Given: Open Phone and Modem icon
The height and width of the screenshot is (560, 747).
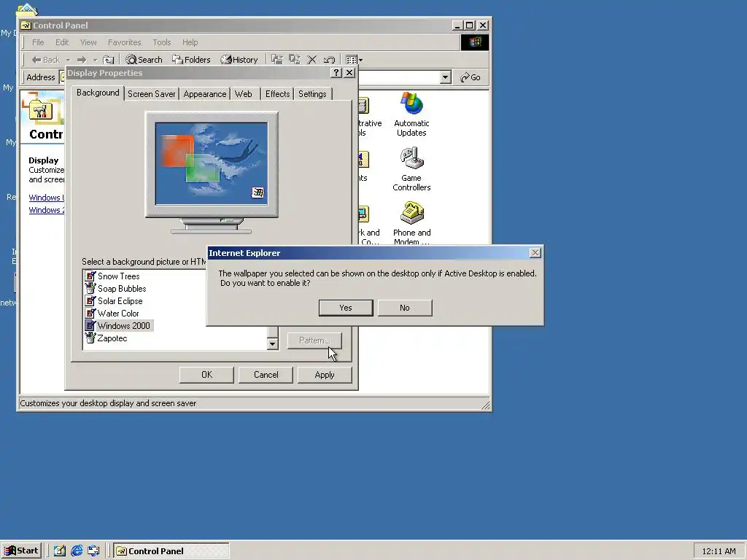Looking at the screenshot, I should [411, 223].
